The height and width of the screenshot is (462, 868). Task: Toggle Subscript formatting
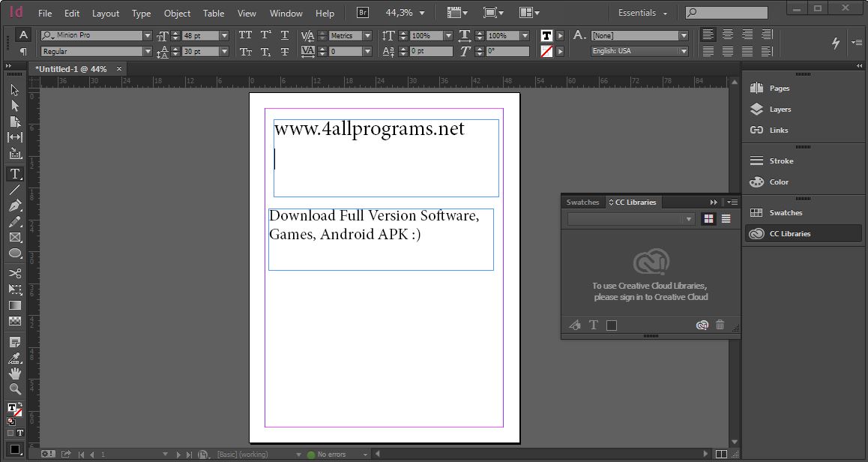(265, 52)
